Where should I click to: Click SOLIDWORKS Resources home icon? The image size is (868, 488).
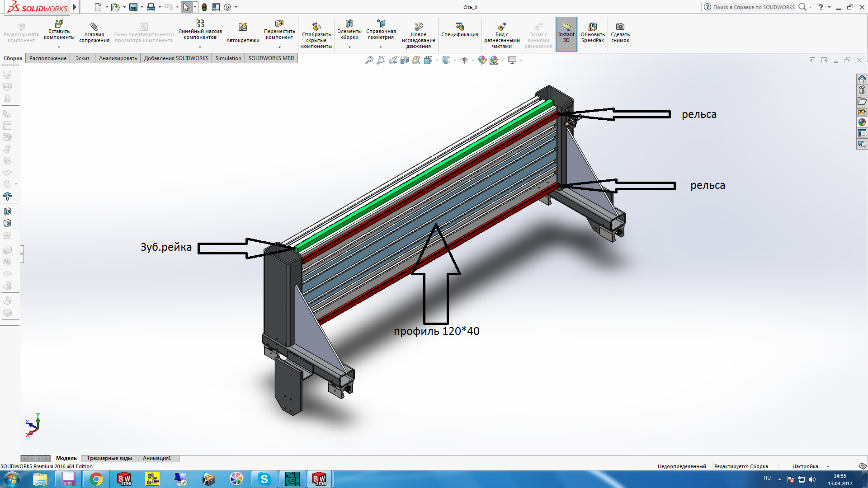pyautogui.click(x=862, y=79)
